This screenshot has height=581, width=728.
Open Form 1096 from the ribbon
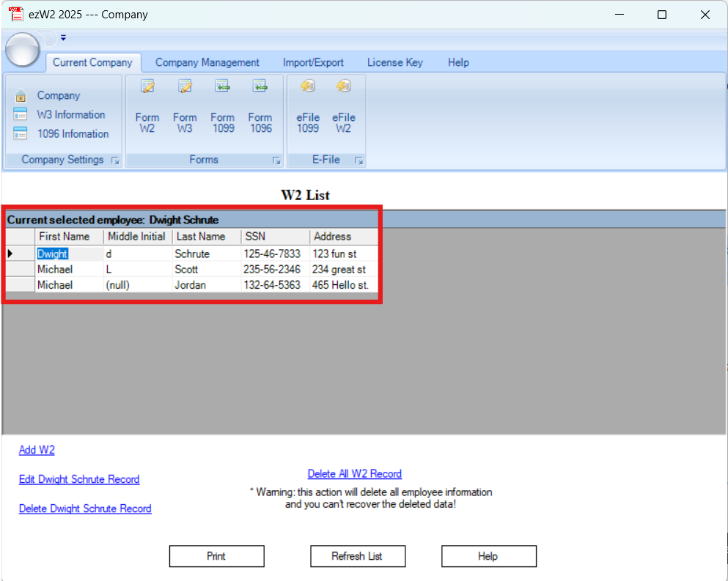coord(260,87)
